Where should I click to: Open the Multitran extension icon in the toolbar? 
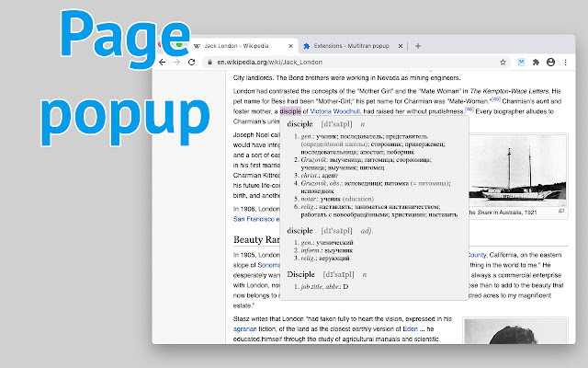[x=521, y=63]
